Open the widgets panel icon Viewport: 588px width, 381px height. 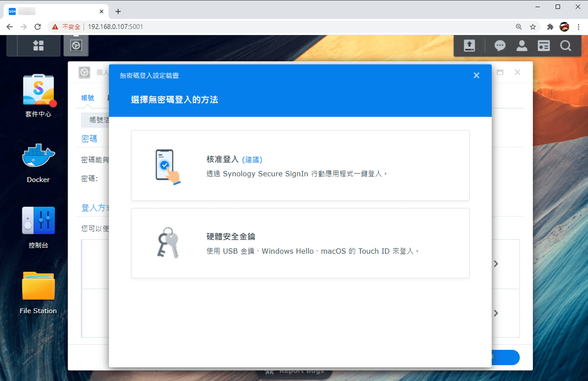[544, 45]
